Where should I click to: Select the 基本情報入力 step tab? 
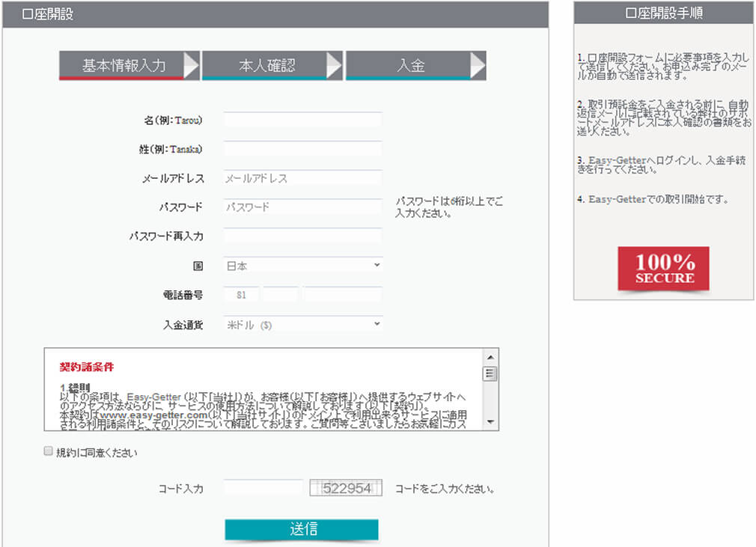click(129, 66)
